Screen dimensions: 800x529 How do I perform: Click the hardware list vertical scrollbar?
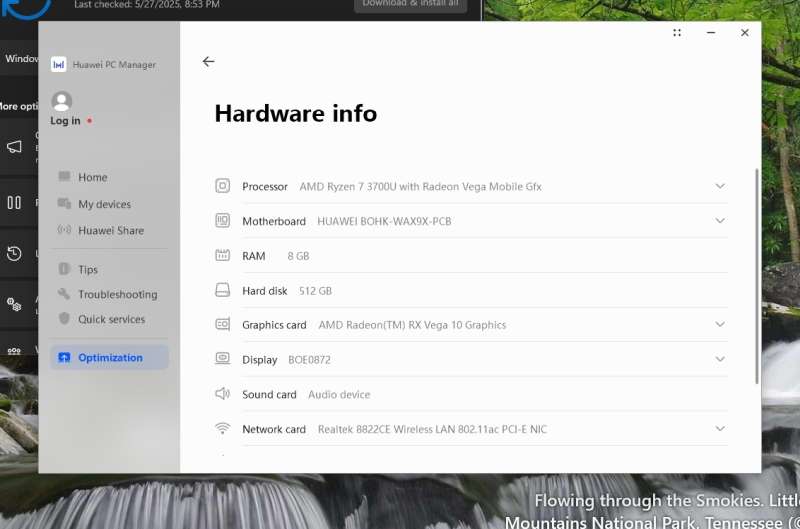[757, 276]
